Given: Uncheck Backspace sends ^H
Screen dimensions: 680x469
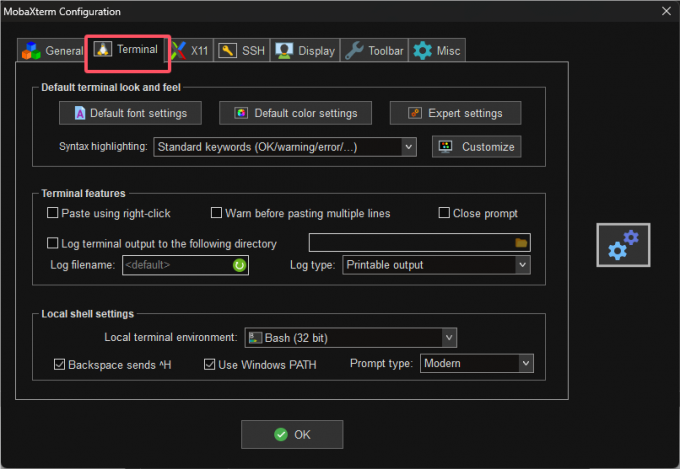Looking at the screenshot, I should click(x=59, y=364).
